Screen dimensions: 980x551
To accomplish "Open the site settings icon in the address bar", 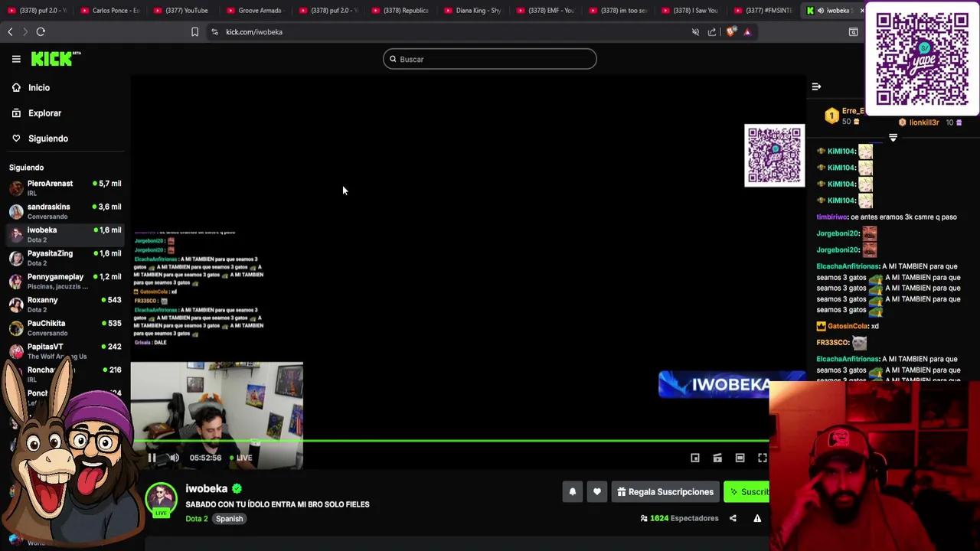I will pos(214,32).
